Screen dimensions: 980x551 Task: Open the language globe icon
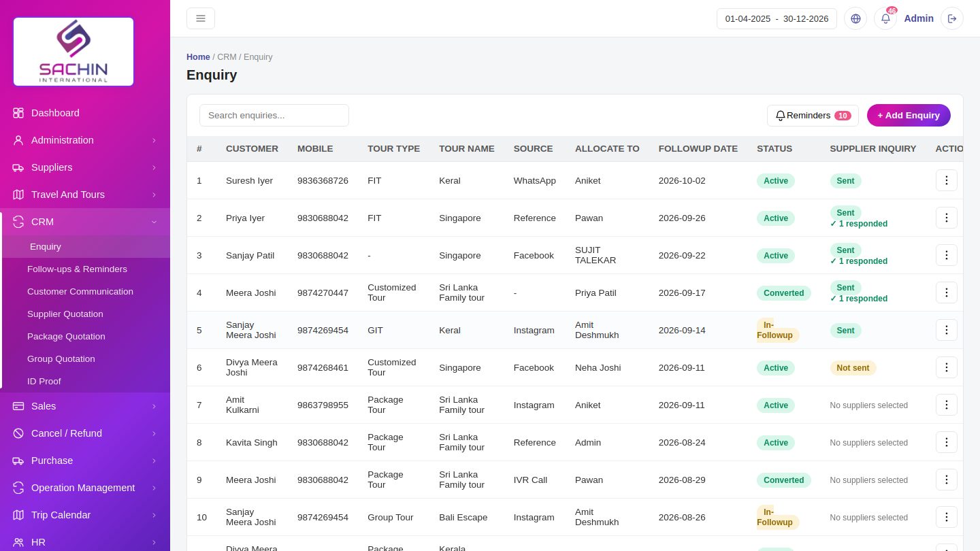click(x=855, y=18)
